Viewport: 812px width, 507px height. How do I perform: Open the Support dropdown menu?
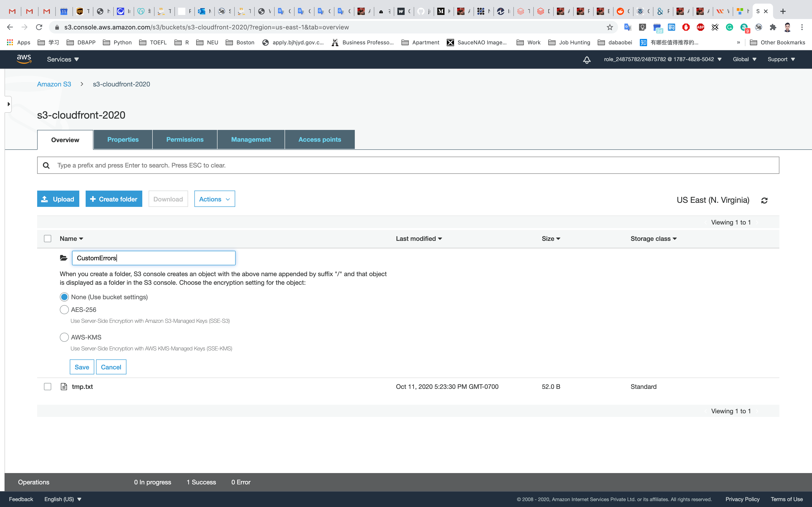coord(781,59)
